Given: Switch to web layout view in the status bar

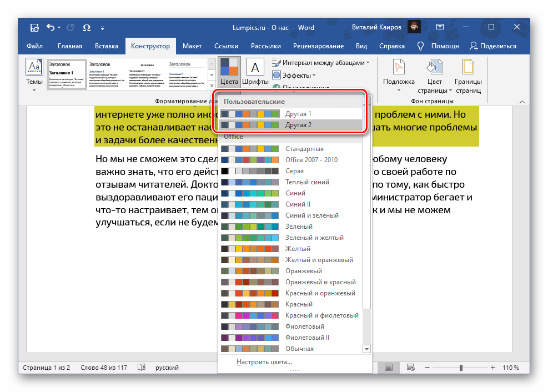Looking at the screenshot, I should point(410,368).
